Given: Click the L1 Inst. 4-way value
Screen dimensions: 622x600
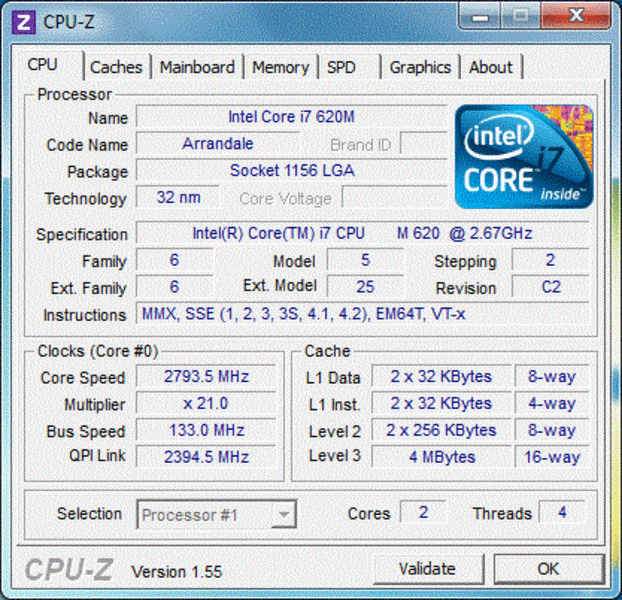Looking at the screenshot, I should click(552, 403).
